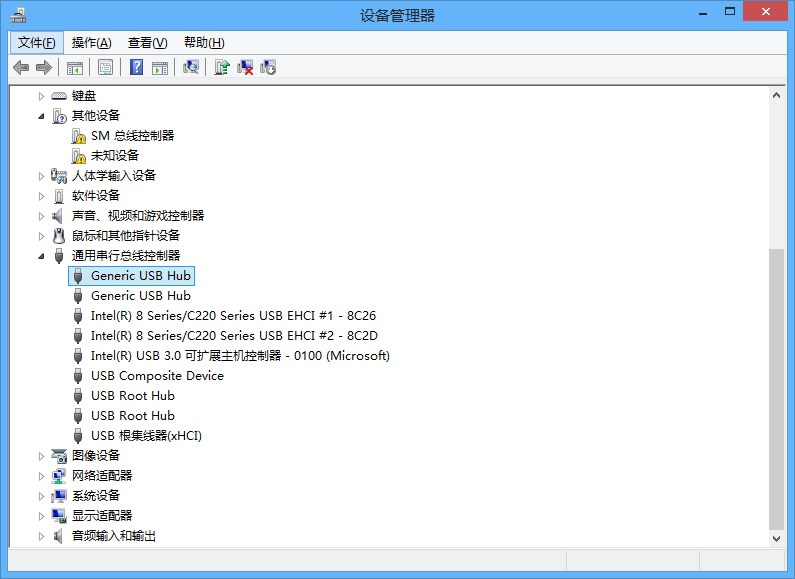The width and height of the screenshot is (795, 579).
Task: Expand the 音频输入和输出 node
Action: click(x=41, y=536)
